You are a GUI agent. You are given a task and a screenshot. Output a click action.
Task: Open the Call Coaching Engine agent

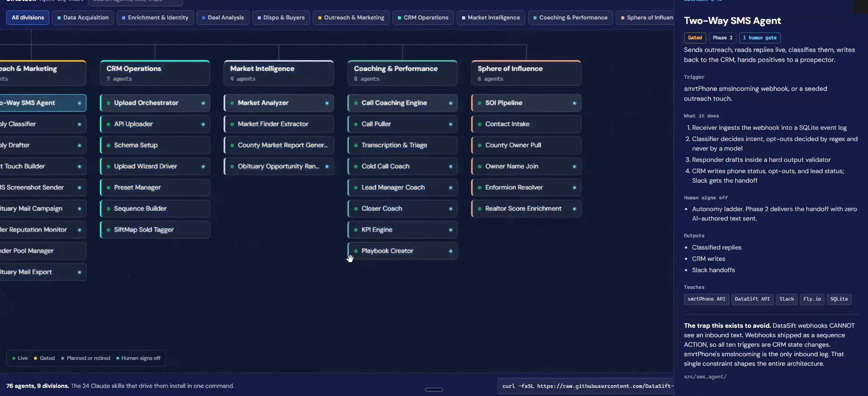[x=402, y=103]
